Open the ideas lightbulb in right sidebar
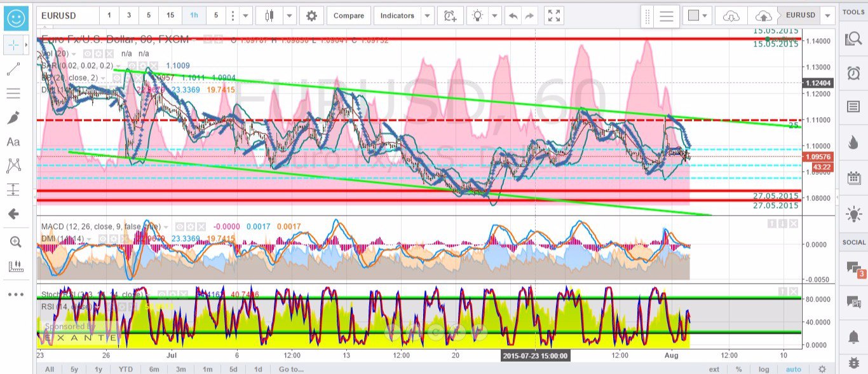Image resolution: width=868 pixels, height=374 pixels. pyautogui.click(x=853, y=214)
